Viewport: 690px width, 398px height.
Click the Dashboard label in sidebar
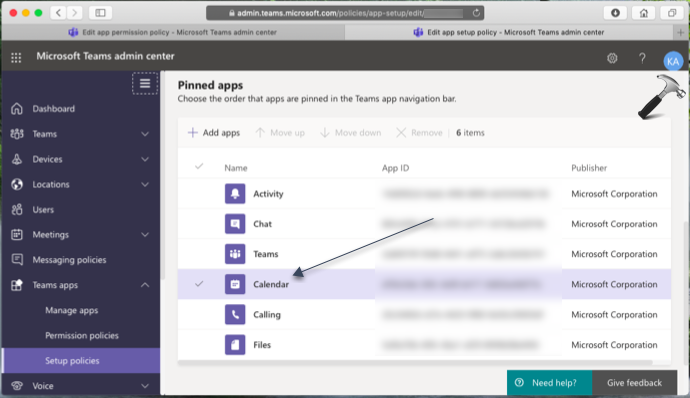[x=54, y=109]
